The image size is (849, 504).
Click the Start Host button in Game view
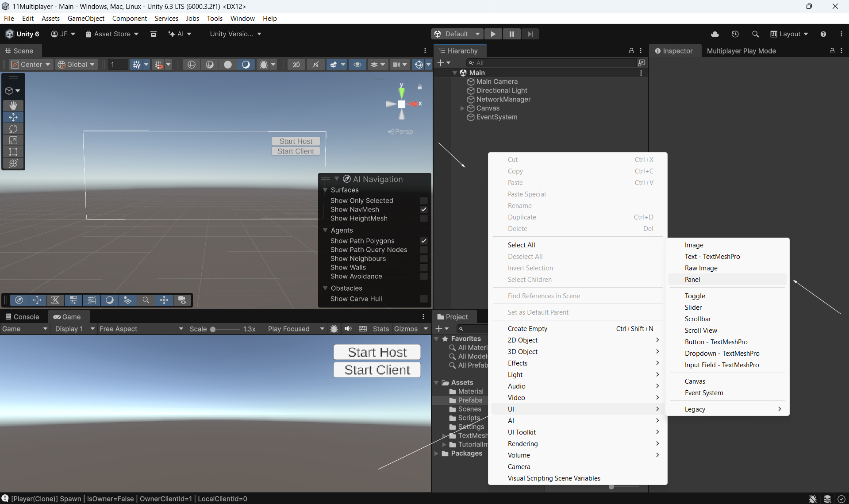377,352
